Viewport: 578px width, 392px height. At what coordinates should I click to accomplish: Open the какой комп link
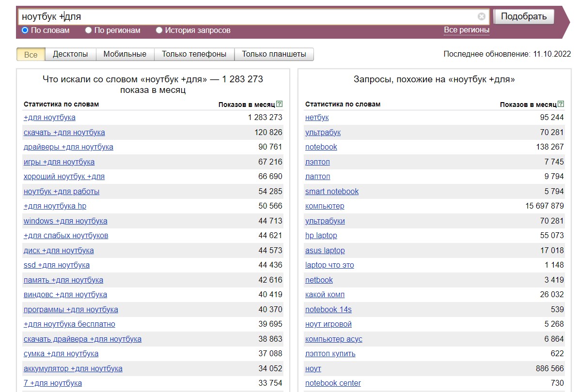pos(325,295)
